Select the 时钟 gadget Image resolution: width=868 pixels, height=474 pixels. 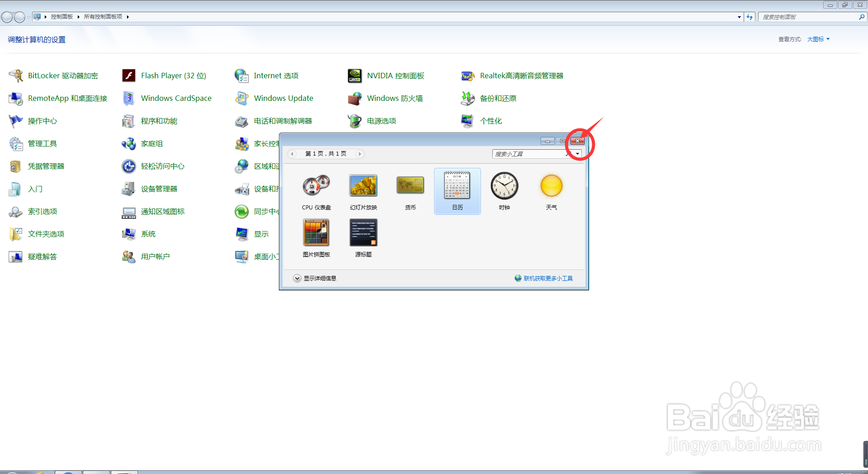505,191
